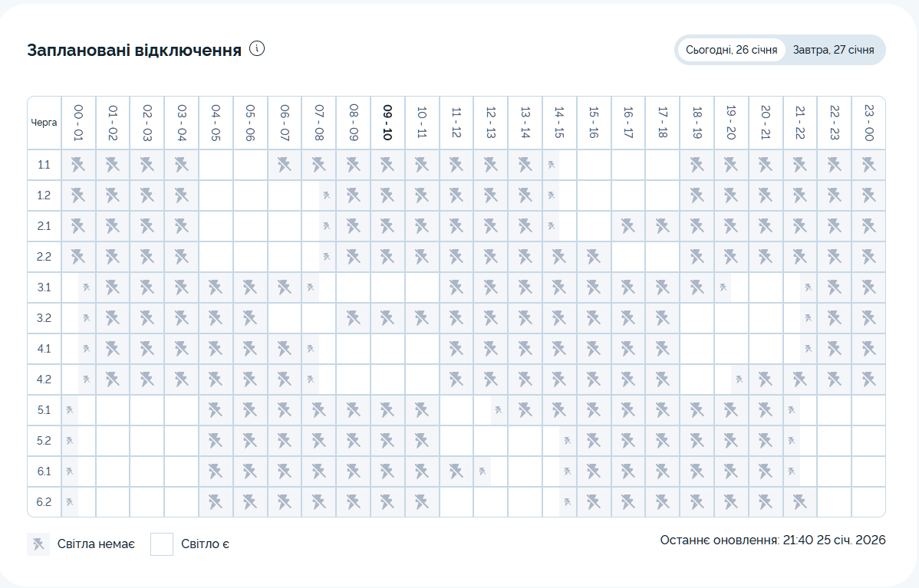The width and height of the screenshot is (919, 588).
Task: Click the 23 - 00 hour column header
Action: (x=868, y=123)
